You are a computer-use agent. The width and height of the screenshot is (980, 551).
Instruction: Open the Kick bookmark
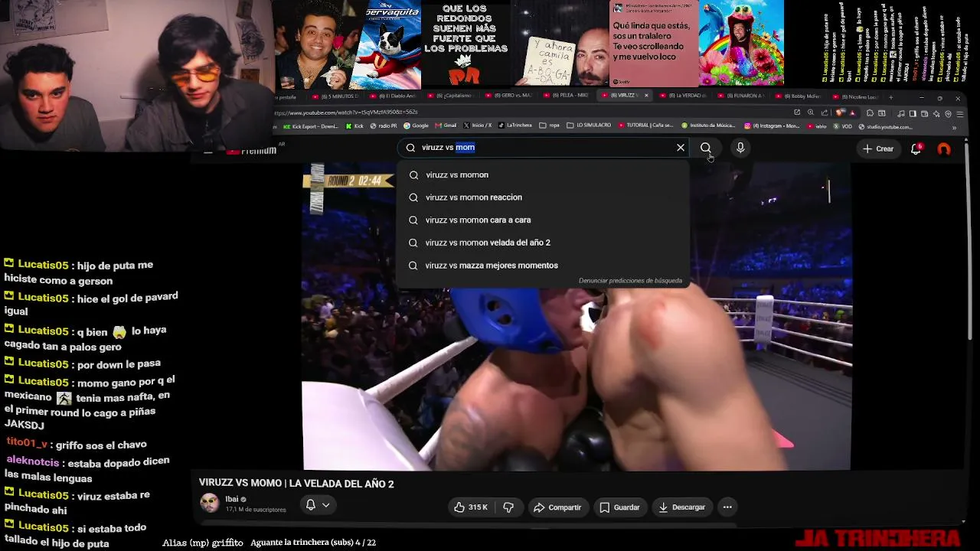[x=354, y=126]
